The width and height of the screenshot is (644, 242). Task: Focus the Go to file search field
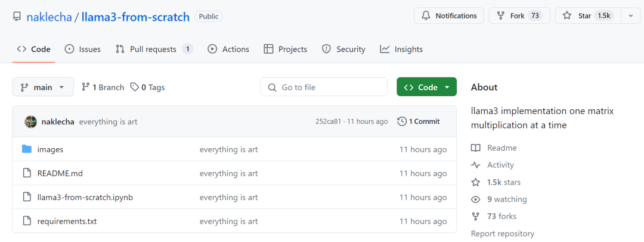[324, 87]
